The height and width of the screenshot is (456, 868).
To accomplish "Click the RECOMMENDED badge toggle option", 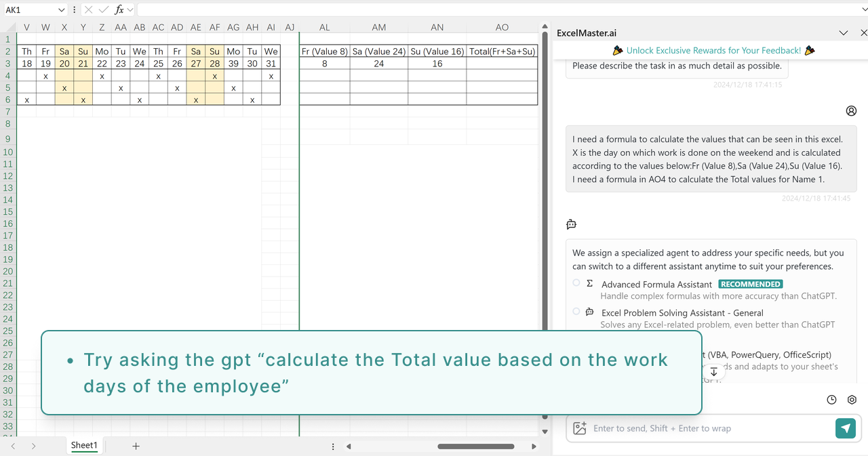I will [750, 284].
